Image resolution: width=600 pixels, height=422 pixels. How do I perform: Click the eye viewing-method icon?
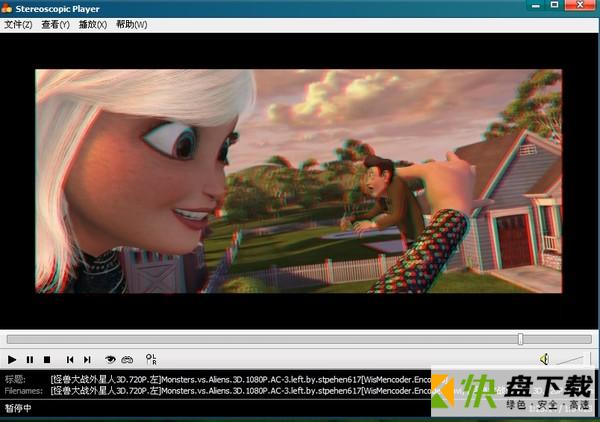pyautogui.click(x=110, y=359)
